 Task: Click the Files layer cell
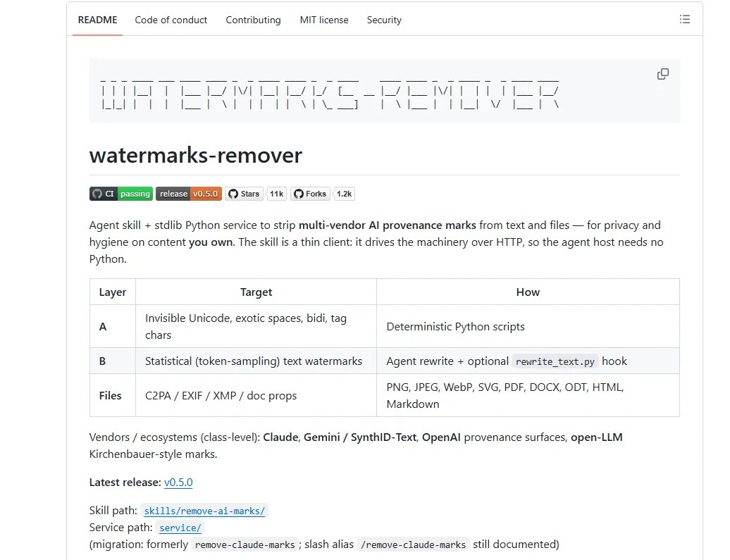coord(113,395)
